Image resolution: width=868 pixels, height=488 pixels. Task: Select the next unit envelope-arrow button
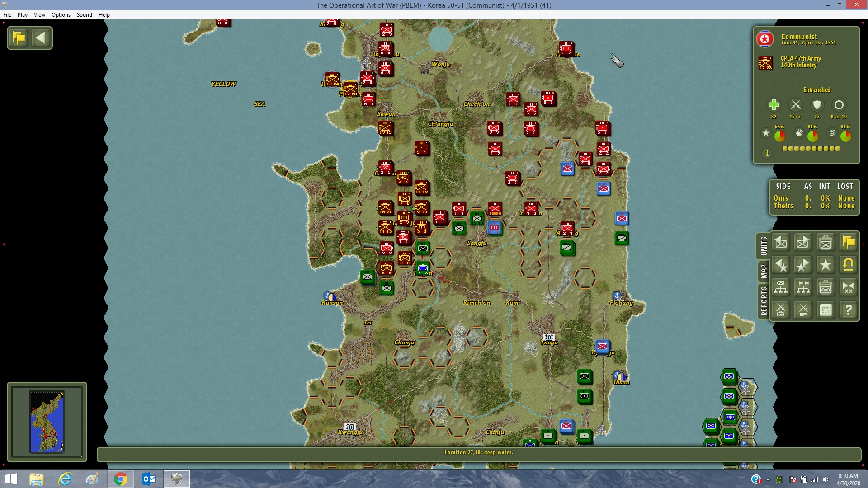click(803, 243)
